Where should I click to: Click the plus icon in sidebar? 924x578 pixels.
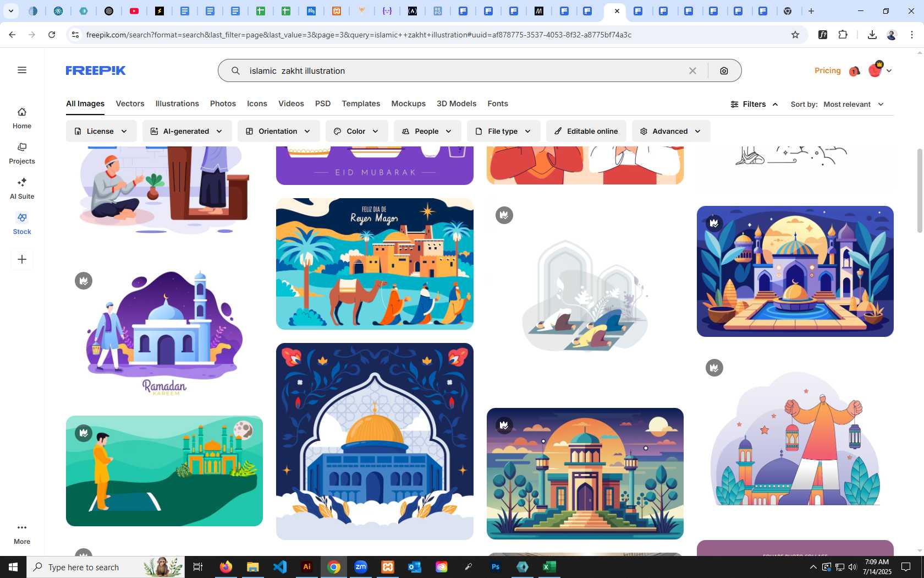[x=22, y=259]
